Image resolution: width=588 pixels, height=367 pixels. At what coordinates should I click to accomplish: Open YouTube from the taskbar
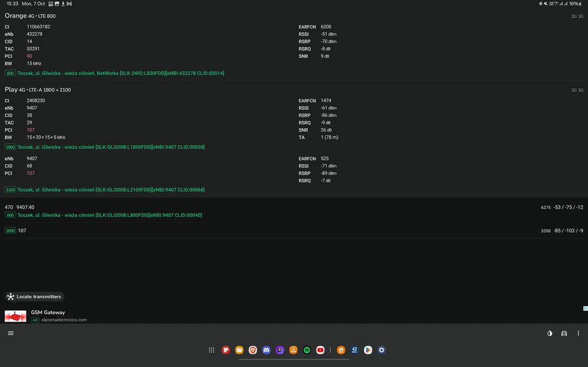click(x=320, y=350)
